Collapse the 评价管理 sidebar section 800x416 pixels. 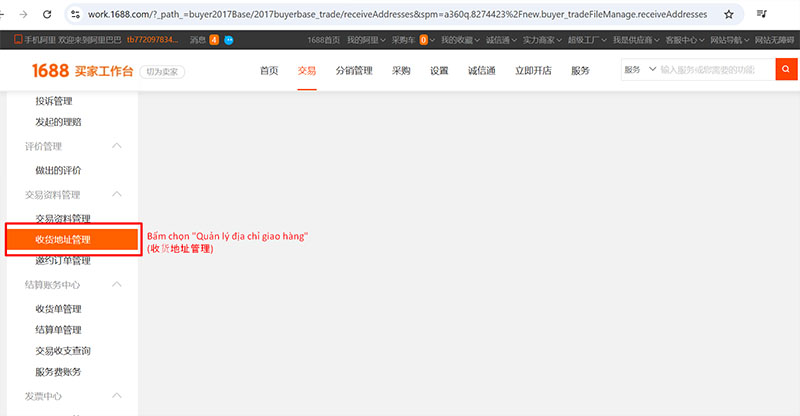pos(117,147)
